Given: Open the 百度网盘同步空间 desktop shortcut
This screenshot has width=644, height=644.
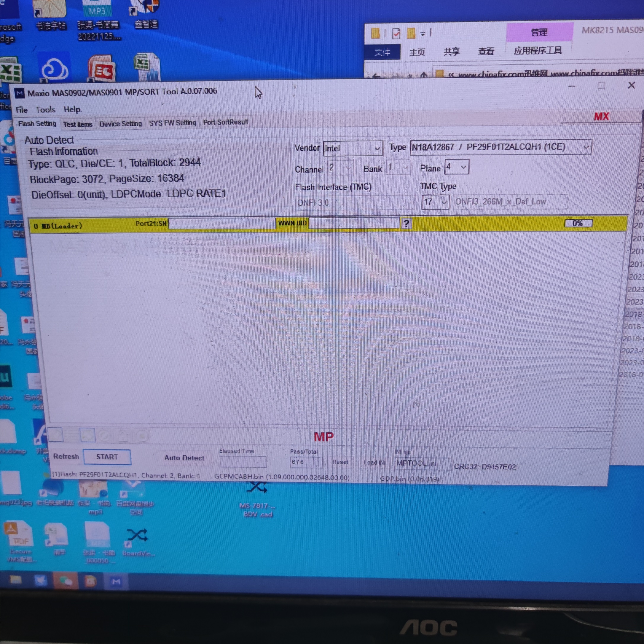Looking at the screenshot, I should click(135, 498).
